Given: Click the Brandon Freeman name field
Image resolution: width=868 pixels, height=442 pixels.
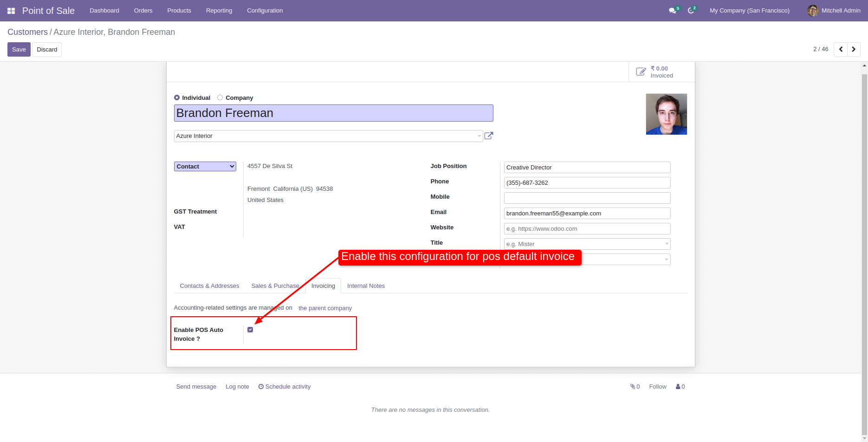Looking at the screenshot, I should (333, 113).
